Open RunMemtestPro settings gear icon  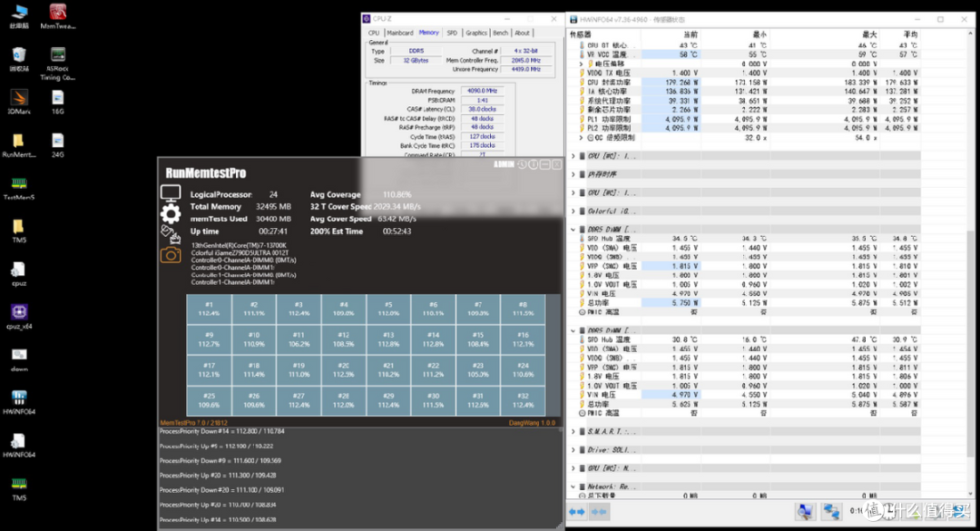171,214
